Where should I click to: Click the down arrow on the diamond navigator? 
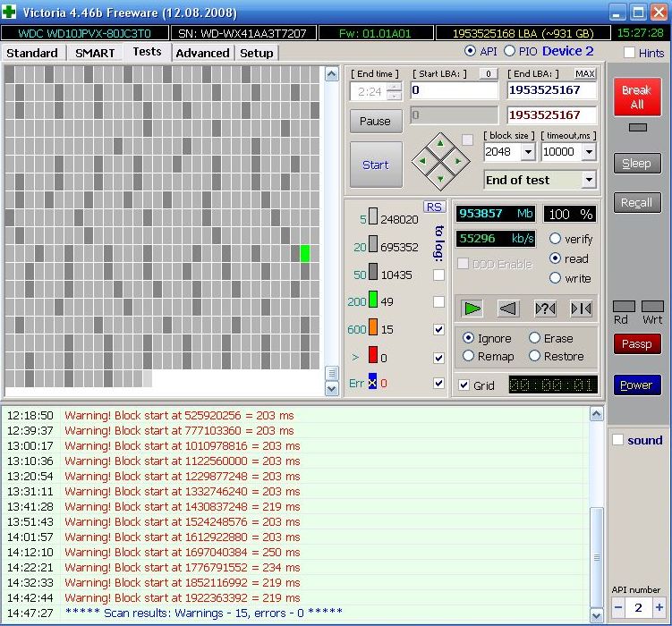point(440,179)
